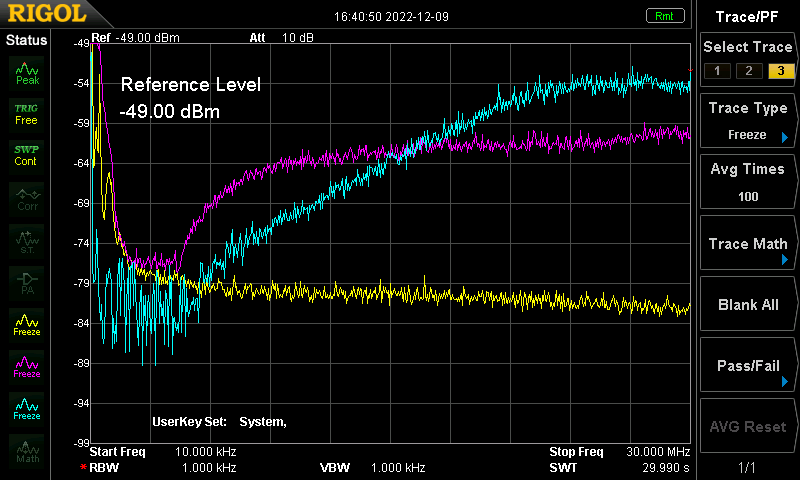Select trace 1 in Select Trace
Viewport: 800px width, 480px height.
pyautogui.click(x=715, y=70)
